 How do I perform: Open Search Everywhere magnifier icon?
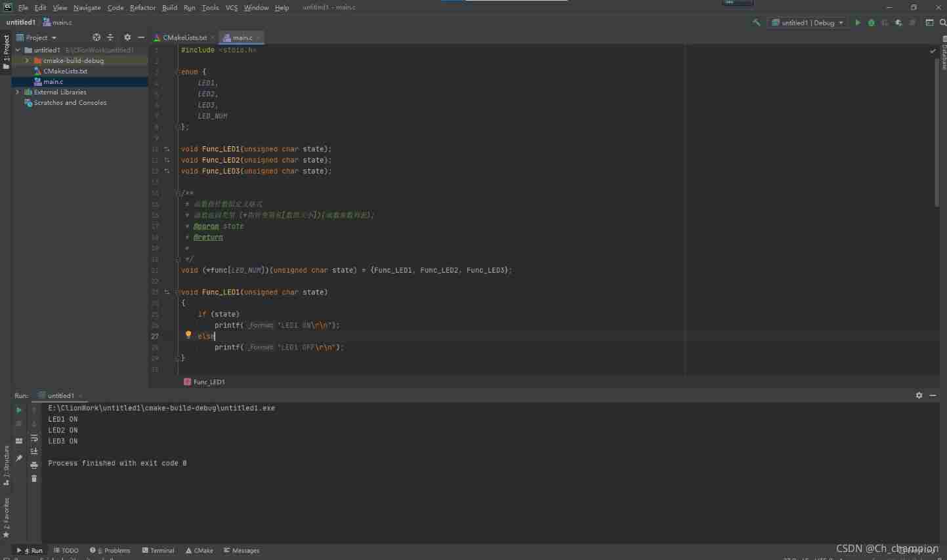[x=942, y=22]
